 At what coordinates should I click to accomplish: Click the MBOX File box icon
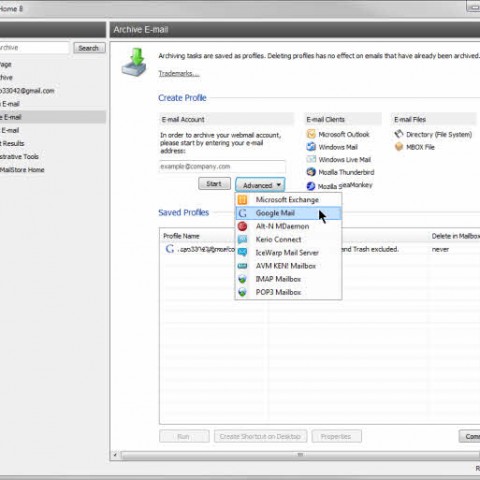pos(399,147)
